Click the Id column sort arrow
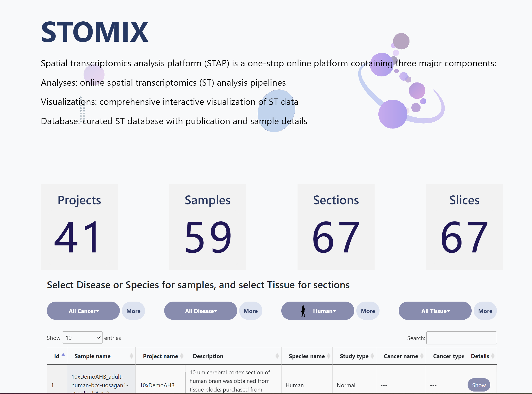532x394 pixels. click(x=63, y=355)
